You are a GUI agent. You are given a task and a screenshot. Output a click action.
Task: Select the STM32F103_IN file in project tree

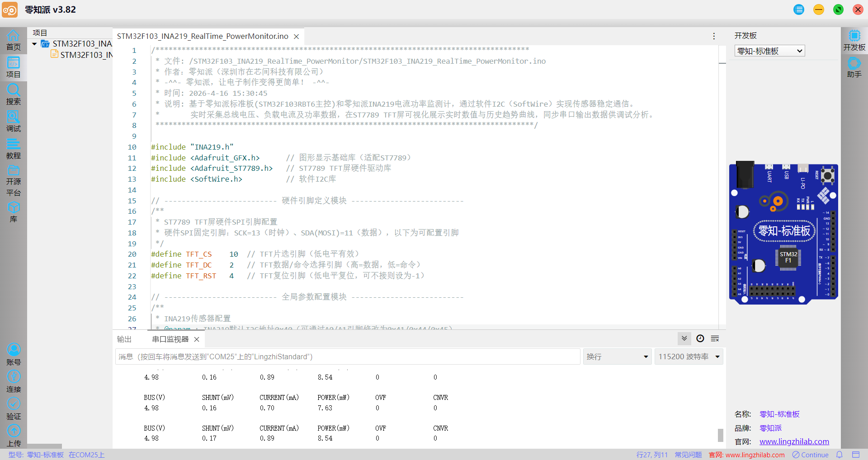82,55
